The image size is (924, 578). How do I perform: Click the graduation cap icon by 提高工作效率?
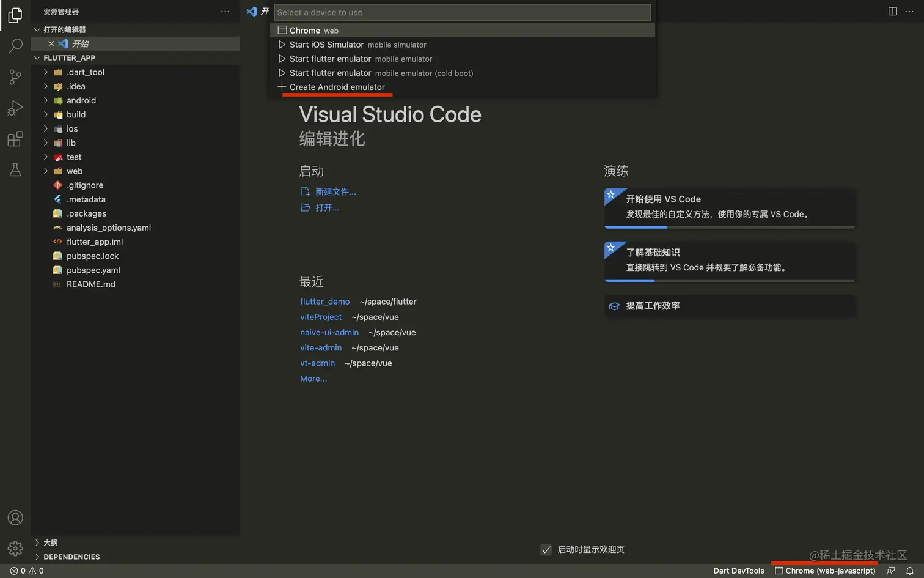(x=614, y=306)
